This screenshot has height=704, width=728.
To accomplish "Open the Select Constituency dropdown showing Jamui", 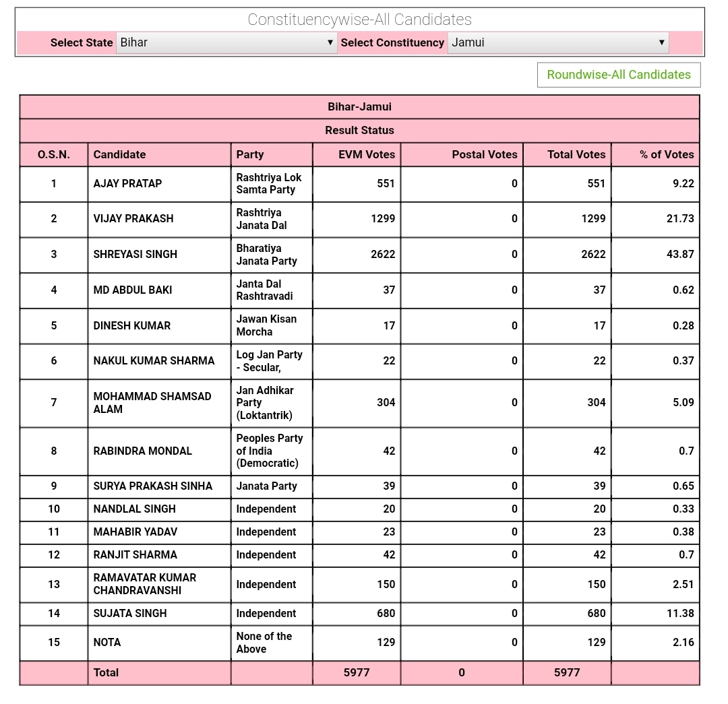I will (x=558, y=42).
